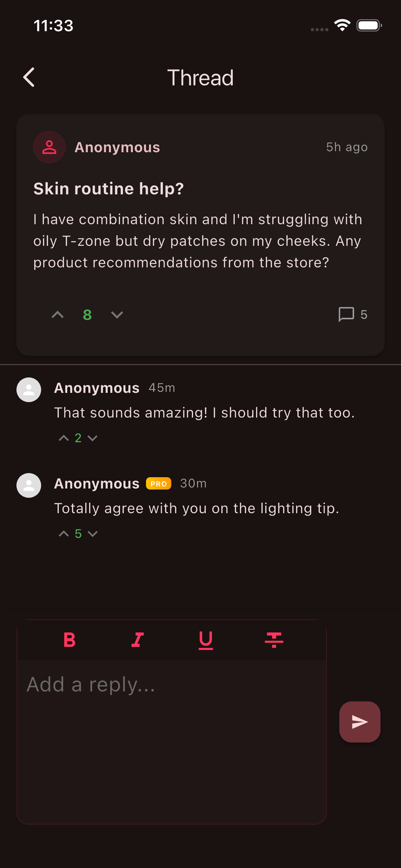Toggle italic formatting in reply editor
401x868 pixels.
coord(137,640)
